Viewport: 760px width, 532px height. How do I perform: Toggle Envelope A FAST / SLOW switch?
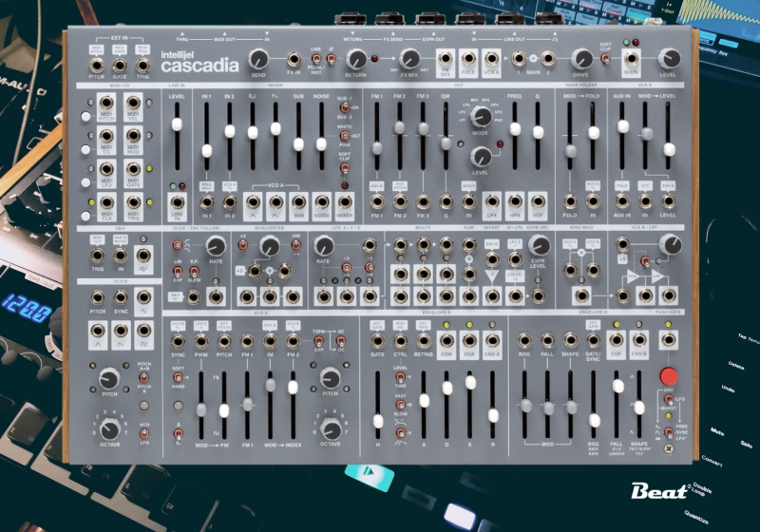[x=400, y=405]
